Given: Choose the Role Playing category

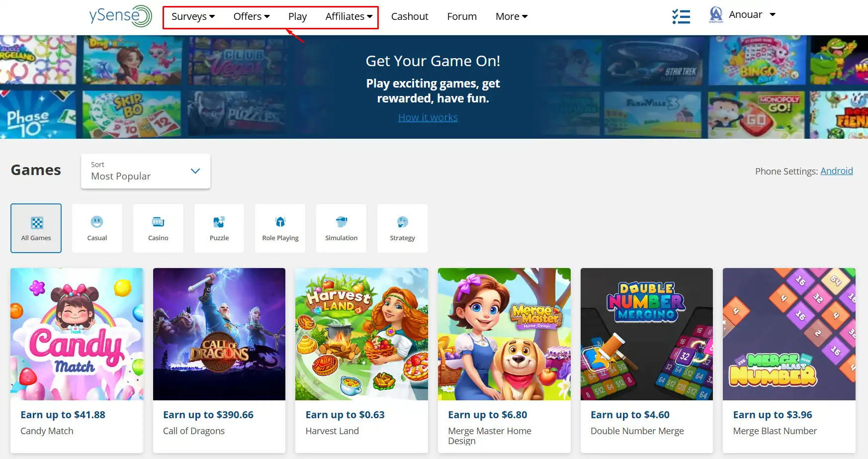Looking at the screenshot, I should click(280, 228).
